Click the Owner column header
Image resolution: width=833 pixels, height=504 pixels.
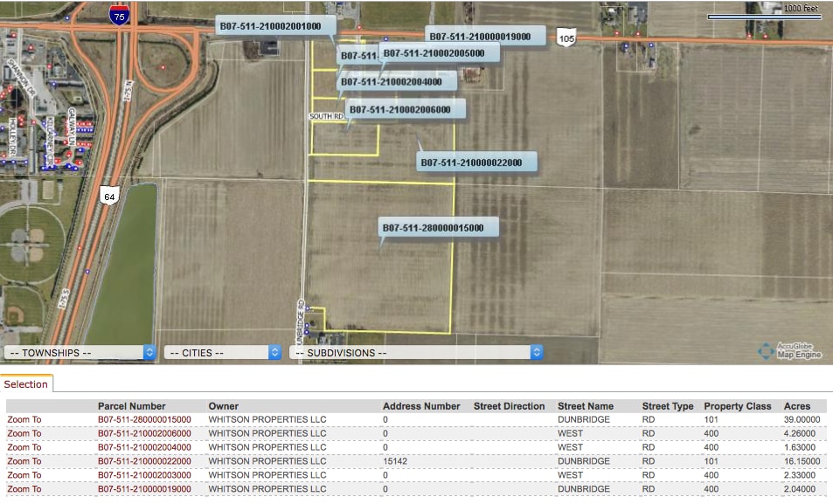223,406
